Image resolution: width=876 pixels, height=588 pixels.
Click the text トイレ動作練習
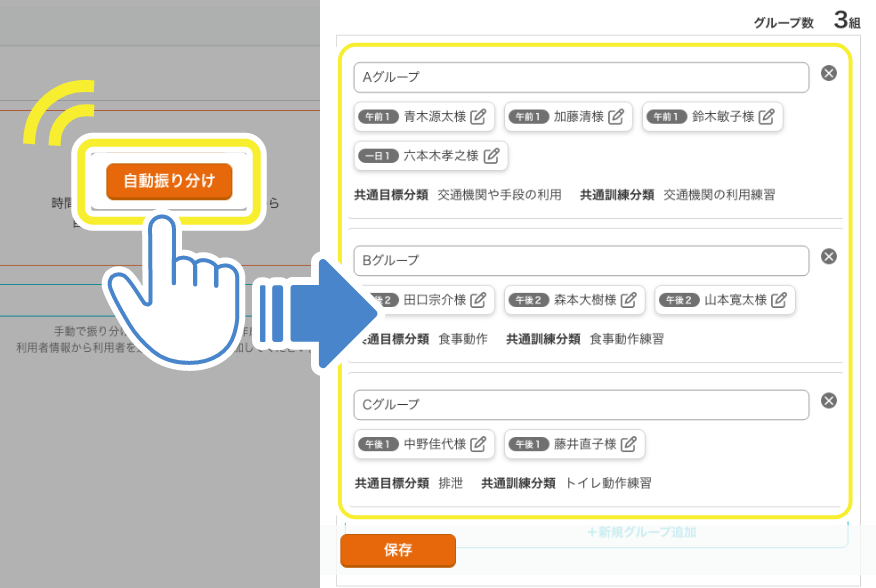coord(608,483)
